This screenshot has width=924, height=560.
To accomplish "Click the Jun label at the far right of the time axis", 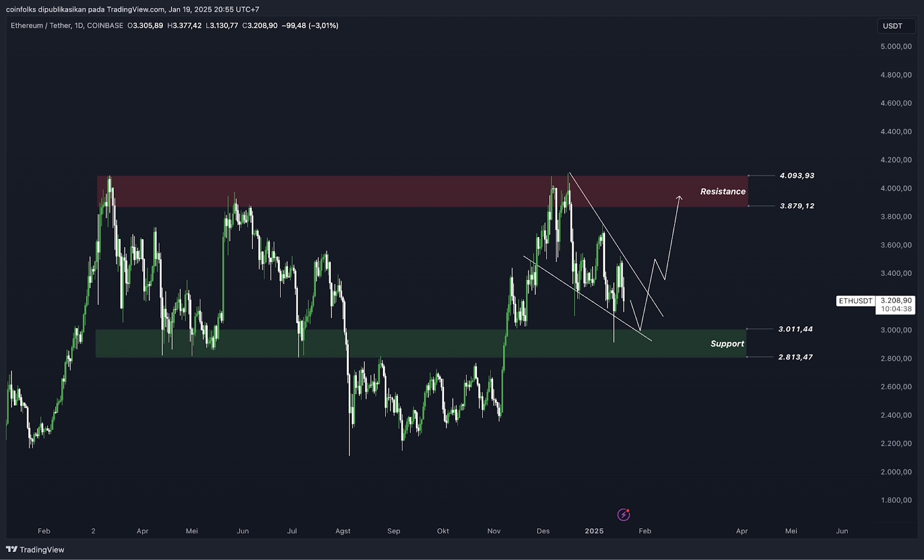I will tap(842, 531).
